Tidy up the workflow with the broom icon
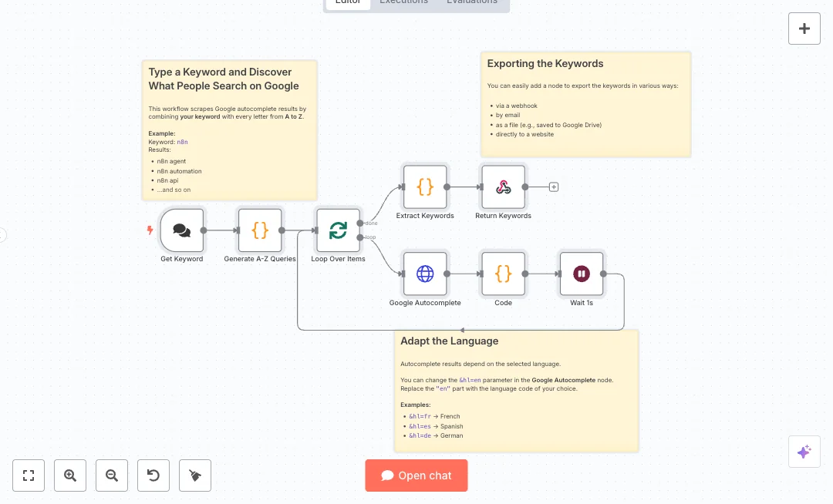The image size is (833, 504). click(195, 475)
